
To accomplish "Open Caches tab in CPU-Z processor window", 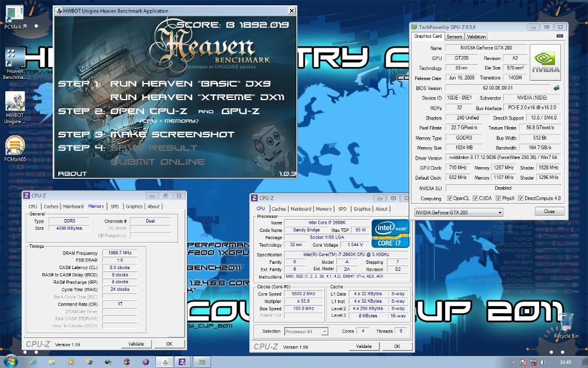I will click(x=279, y=209).
